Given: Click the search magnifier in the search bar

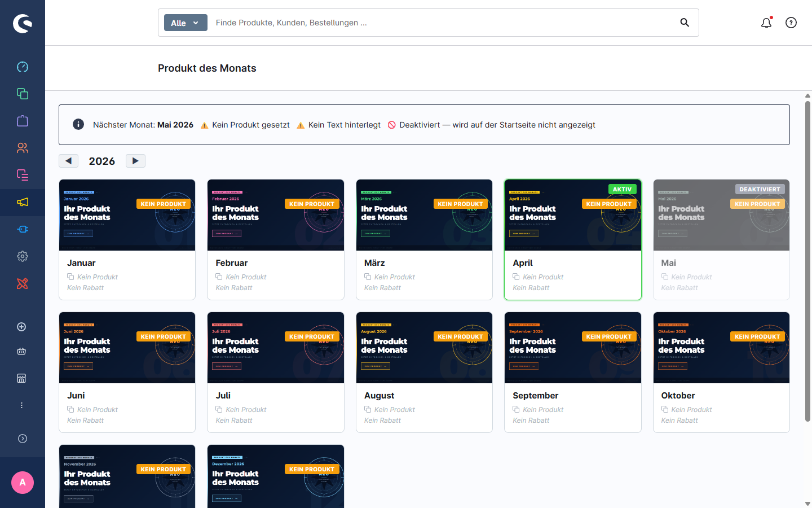Looking at the screenshot, I should pyautogui.click(x=685, y=23).
